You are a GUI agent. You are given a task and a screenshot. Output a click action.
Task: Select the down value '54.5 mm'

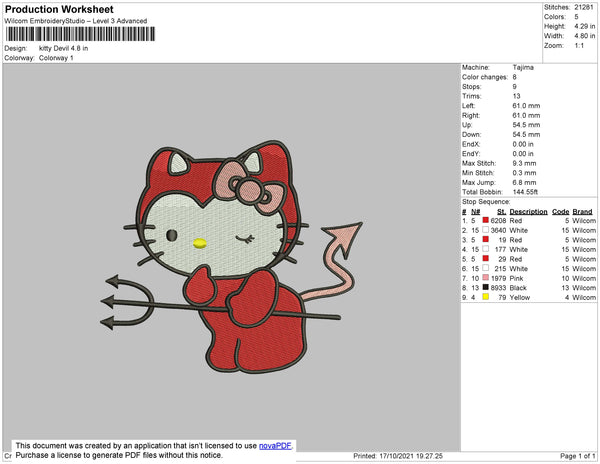tap(526, 134)
